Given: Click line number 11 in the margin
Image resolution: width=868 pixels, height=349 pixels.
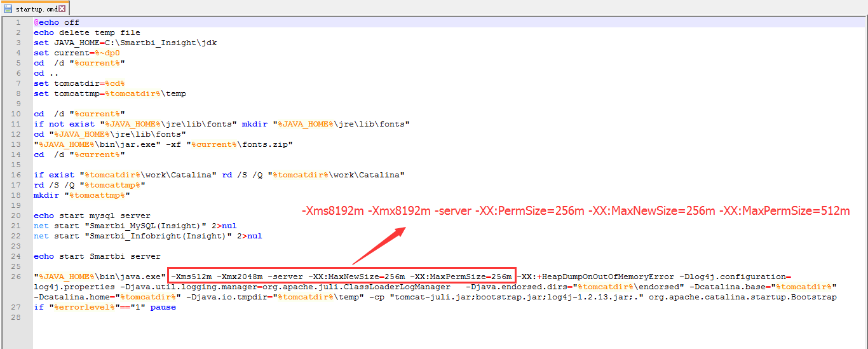Looking at the screenshot, I should [17, 124].
